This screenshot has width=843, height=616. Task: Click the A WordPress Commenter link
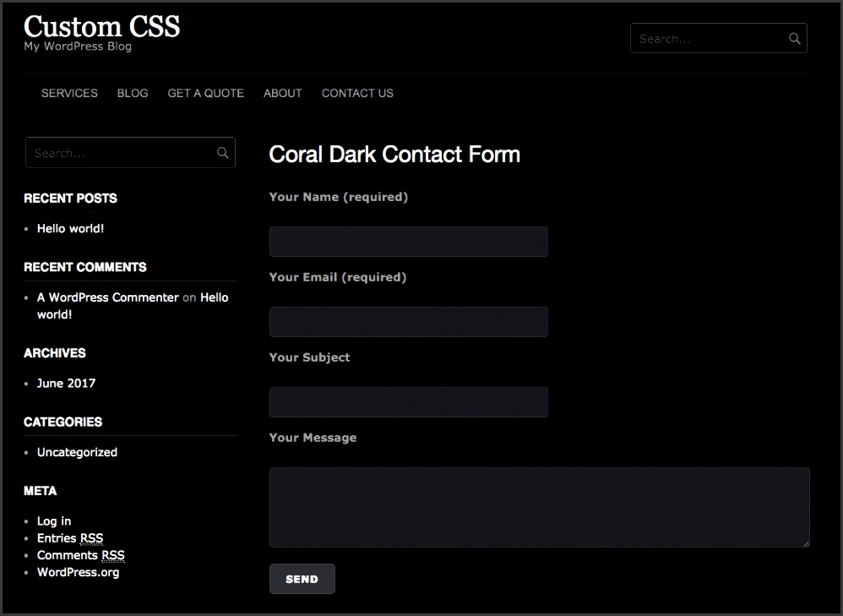click(x=107, y=297)
